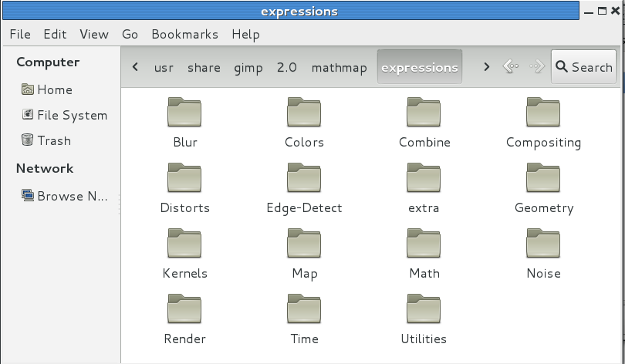This screenshot has width=625, height=364.
Task: Open the Bookmarks menu
Action: click(x=185, y=34)
